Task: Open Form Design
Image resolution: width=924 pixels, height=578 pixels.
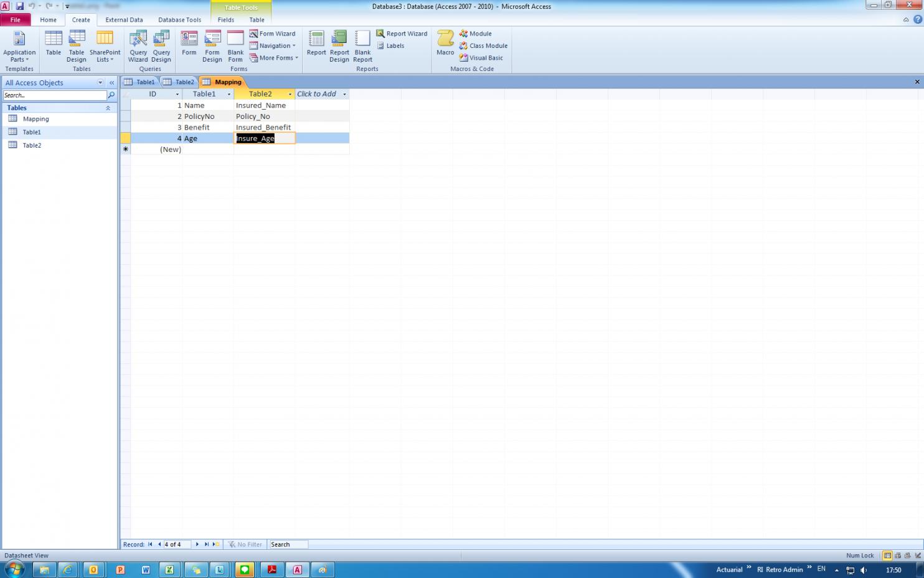Action: [x=212, y=46]
